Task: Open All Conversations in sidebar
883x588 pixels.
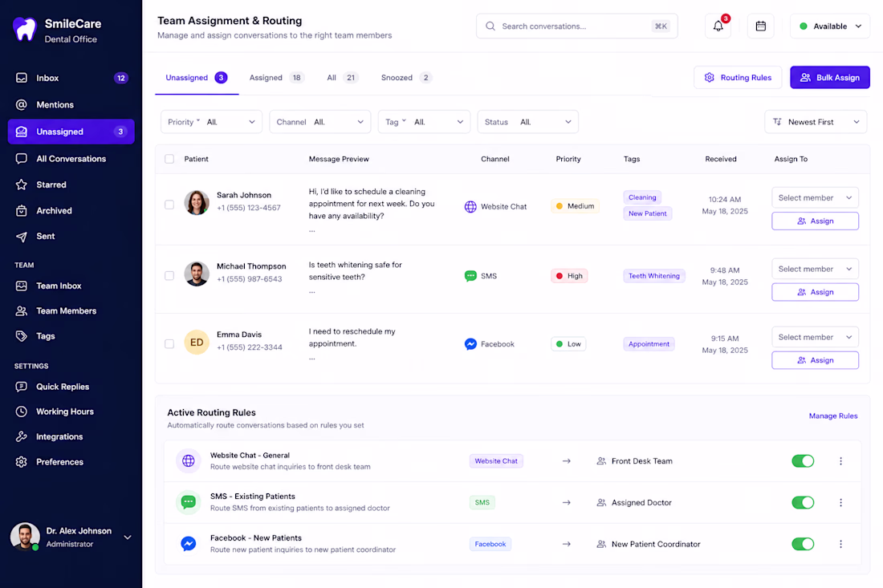Action: [71, 159]
